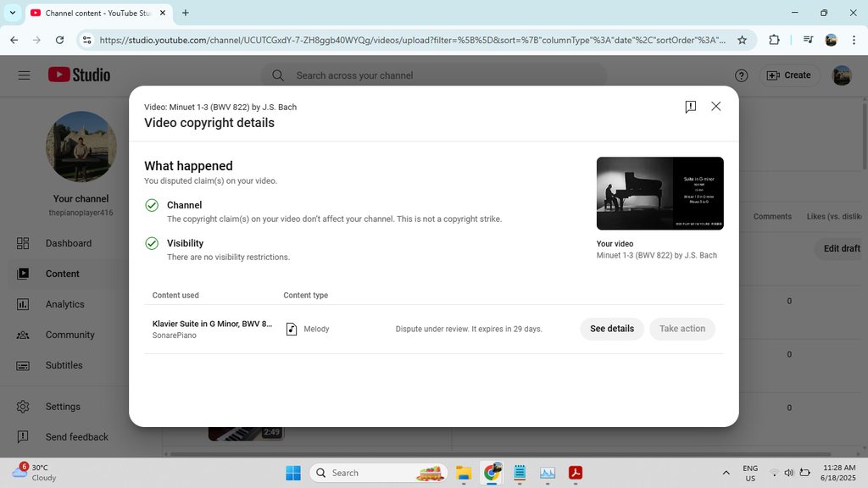Open account avatar menu in Studio header

(842, 75)
